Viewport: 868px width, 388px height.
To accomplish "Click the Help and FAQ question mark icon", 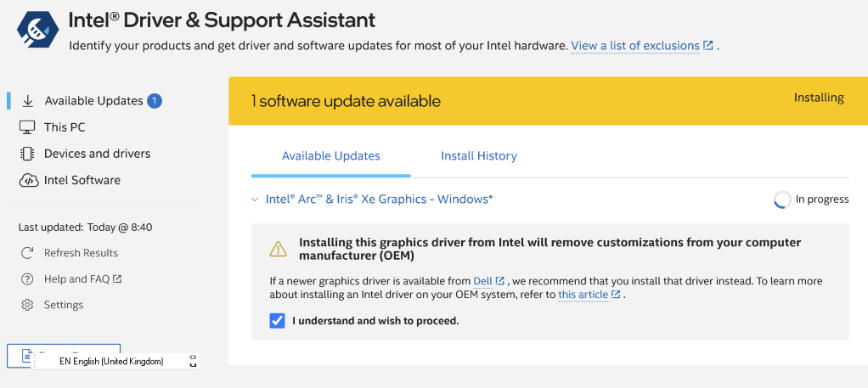I will coord(27,279).
